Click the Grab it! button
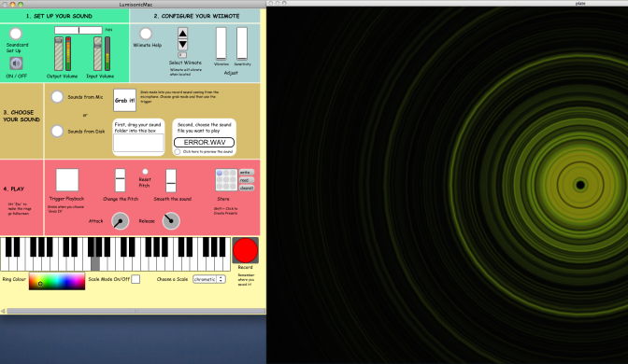Viewport: 628px width, 364px height. coord(124,100)
